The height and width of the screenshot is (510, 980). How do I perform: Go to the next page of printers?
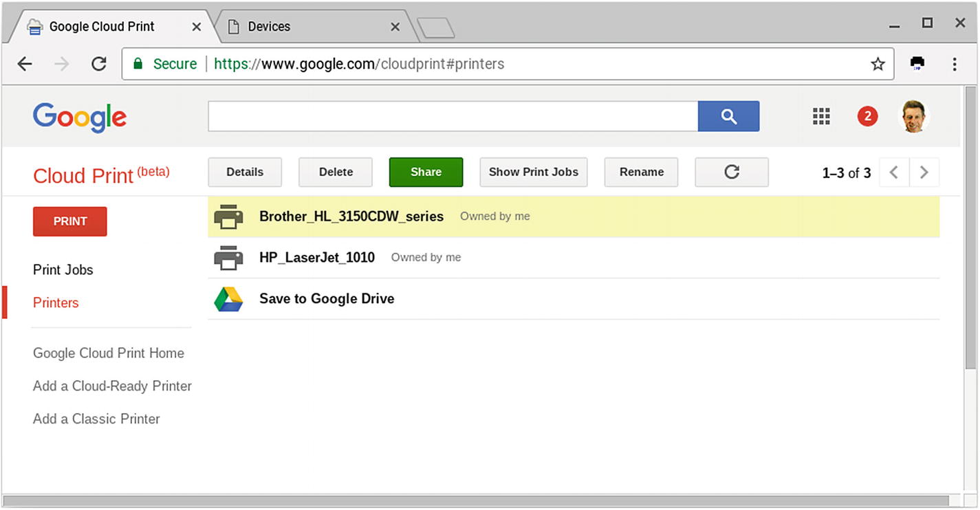pyautogui.click(x=924, y=173)
